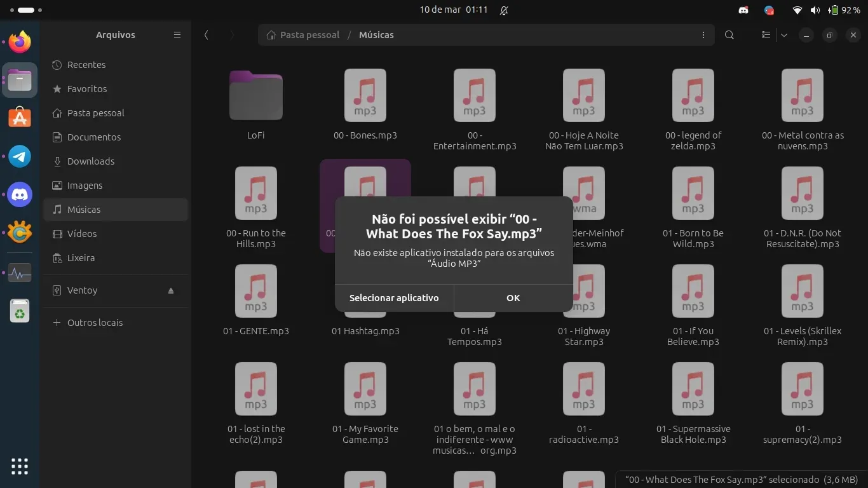Screen dimensions: 868x488
Task: Go back with the previous arrow
Action: [207, 35]
